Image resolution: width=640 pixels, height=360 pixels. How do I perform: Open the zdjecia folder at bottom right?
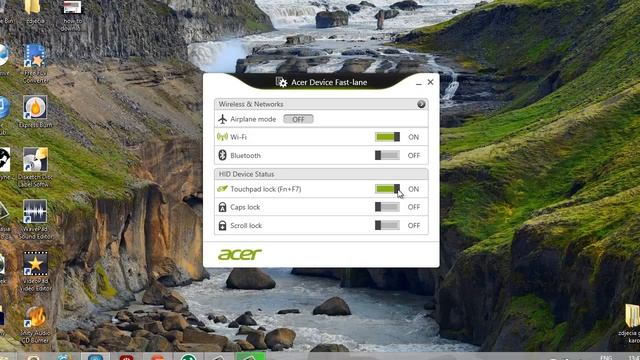click(x=631, y=323)
